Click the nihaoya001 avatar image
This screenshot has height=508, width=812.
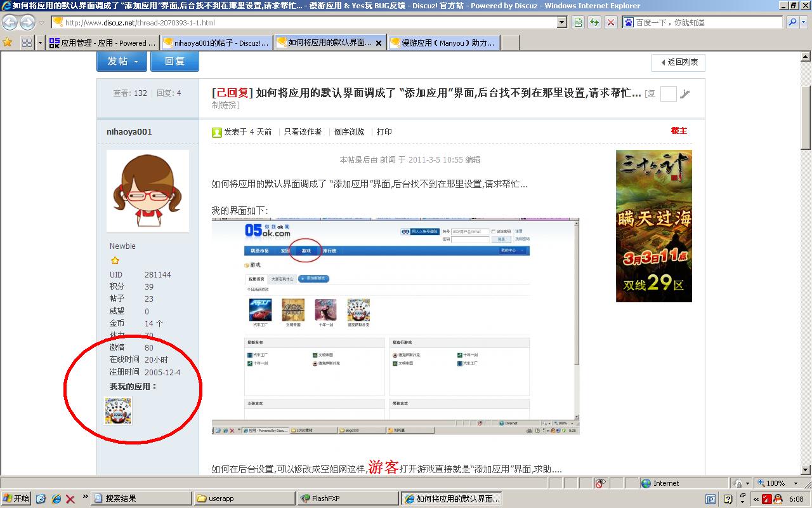point(148,191)
